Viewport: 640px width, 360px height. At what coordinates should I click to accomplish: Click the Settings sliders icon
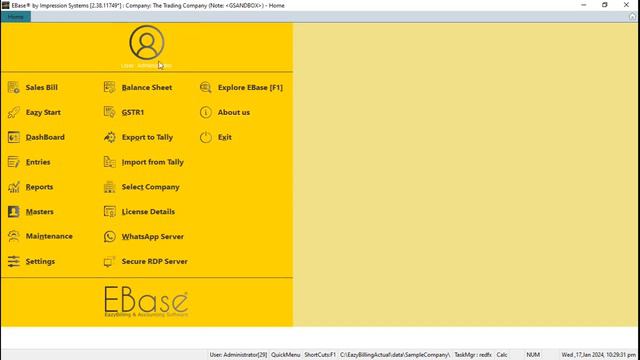[x=13, y=261]
